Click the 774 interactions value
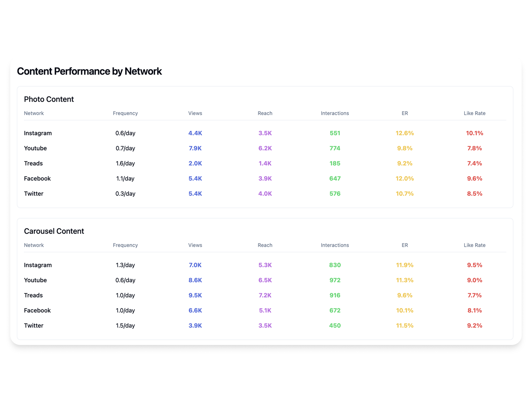The width and height of the screenshot is (532, 401). (335, 148)
